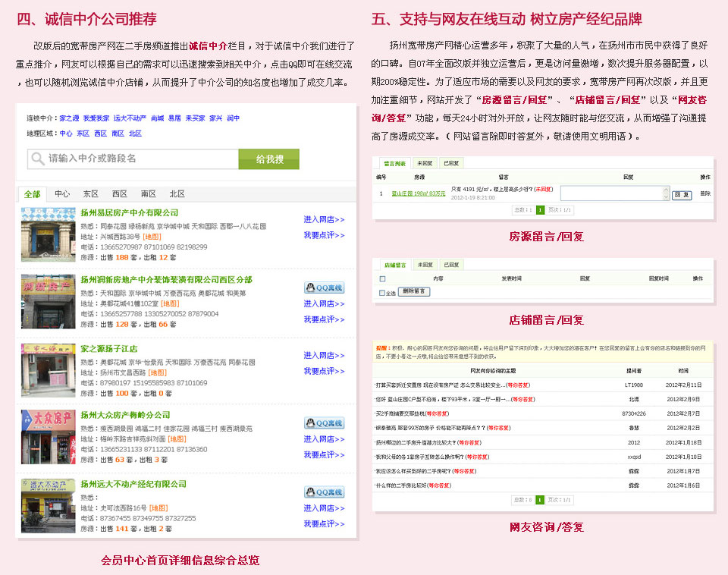Click 我要点评 for 扬州易居房产 listing
This screenshot has height=575, width=728.
(324, 235)
